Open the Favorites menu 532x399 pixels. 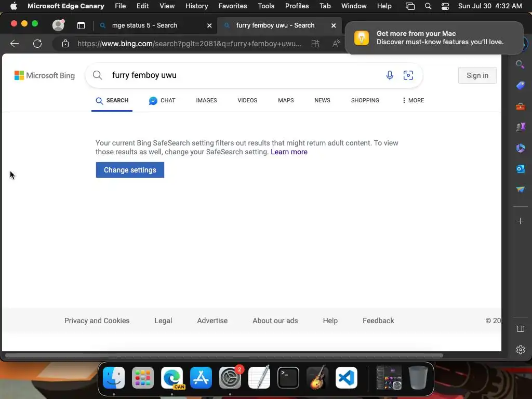[233, 6]
